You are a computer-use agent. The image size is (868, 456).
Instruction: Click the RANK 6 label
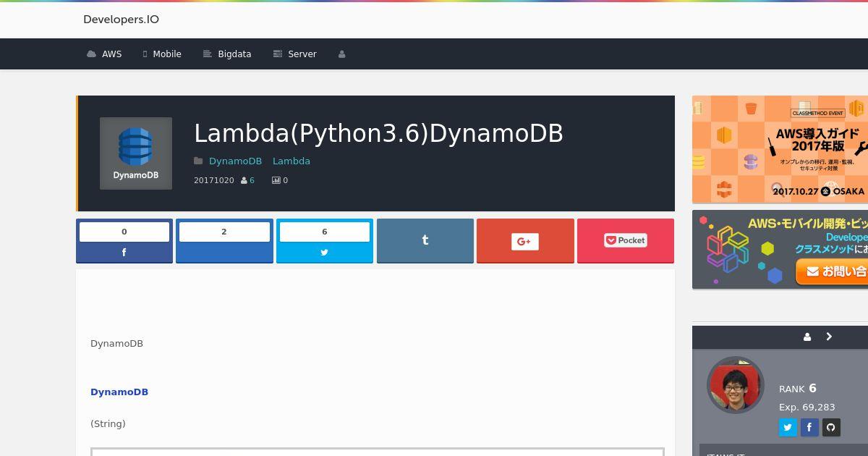tap(798, 389)
